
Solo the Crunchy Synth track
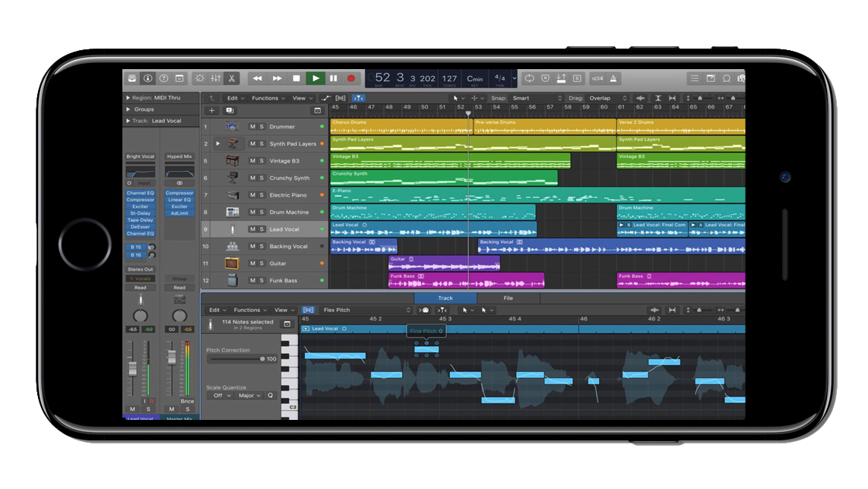click(x=261, y=178)
